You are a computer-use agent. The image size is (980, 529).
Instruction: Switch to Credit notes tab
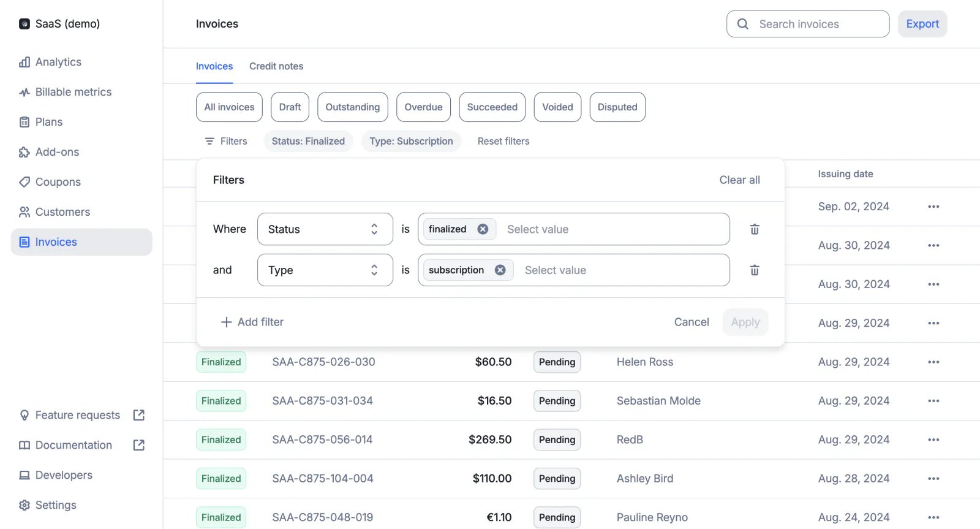tap(276, 66)
